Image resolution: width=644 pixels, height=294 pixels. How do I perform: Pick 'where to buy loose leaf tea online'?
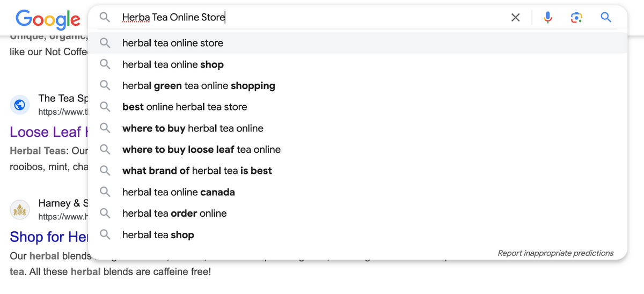click(x=357, y=150)
